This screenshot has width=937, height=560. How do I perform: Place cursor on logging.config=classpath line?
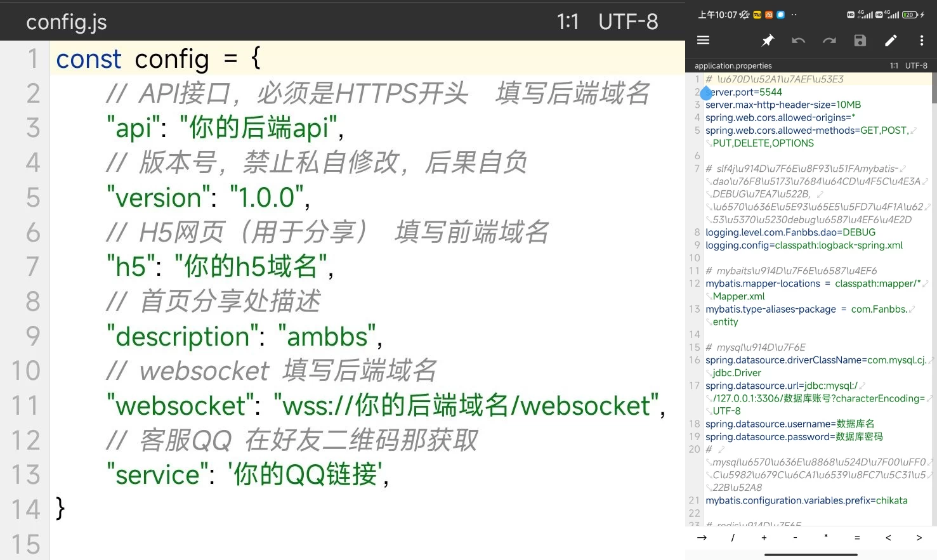pos(804,245)
